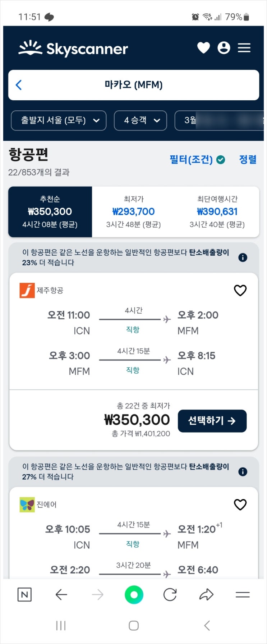Open the profile account icon
The image size is (267, 644).
click(224, 48)
